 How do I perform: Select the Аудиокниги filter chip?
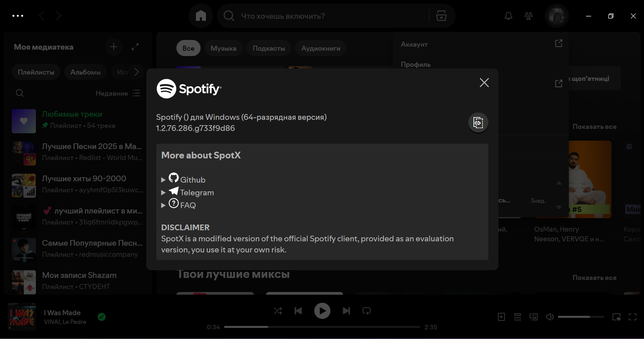321,48
